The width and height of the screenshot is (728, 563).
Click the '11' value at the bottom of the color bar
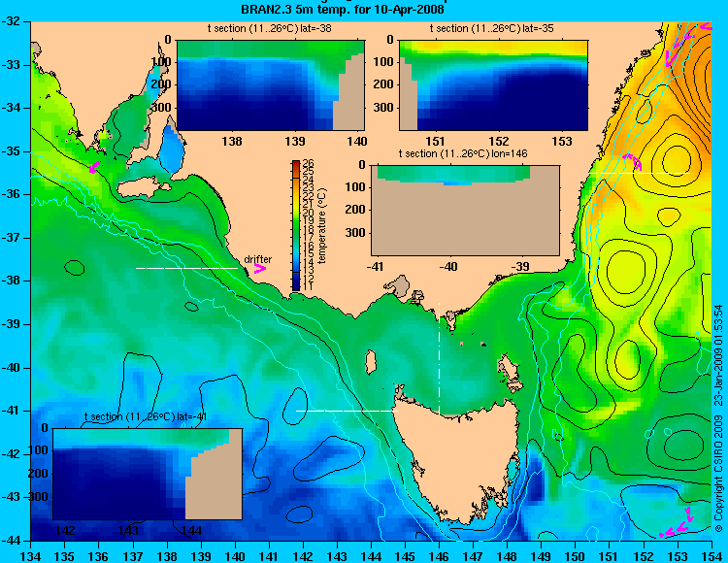point(308,287)
